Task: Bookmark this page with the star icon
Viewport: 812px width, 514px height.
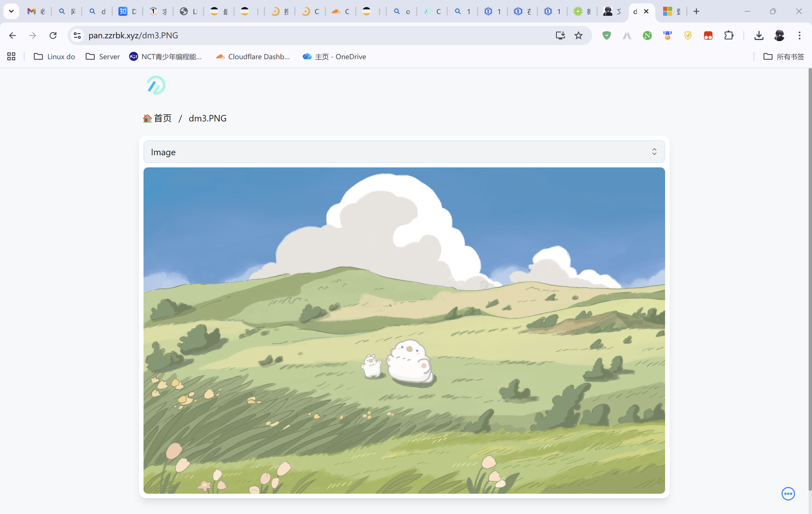Action: click(x=578, y=36)
